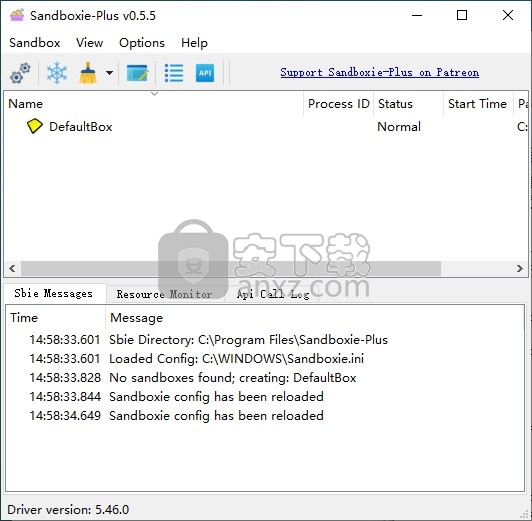Open the Sandbox menu
The image size is (532, 521).
coord(35,43)
